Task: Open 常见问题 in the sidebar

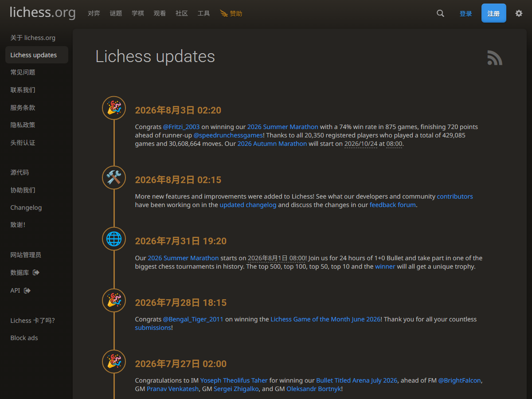Action: 37,72
